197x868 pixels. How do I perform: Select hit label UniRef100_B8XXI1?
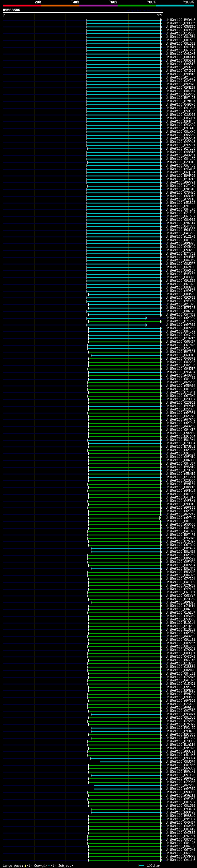[x=180, y=57]
